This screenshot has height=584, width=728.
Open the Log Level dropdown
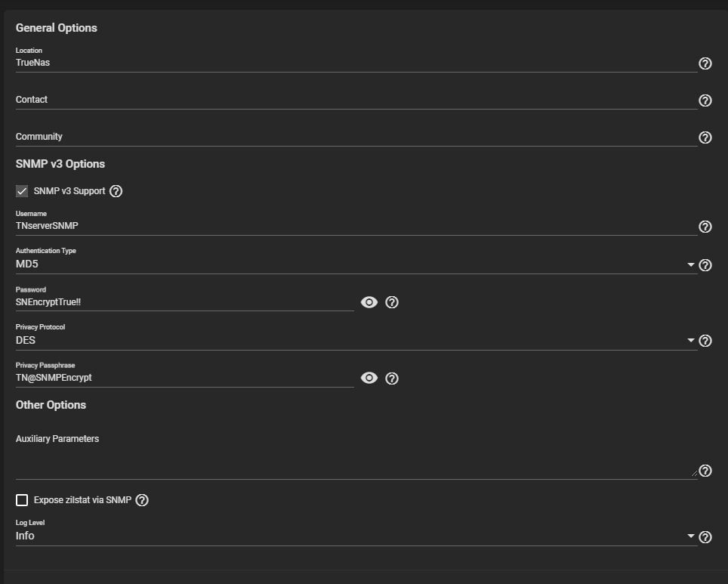pyautogui.click(x=355, y=536)
